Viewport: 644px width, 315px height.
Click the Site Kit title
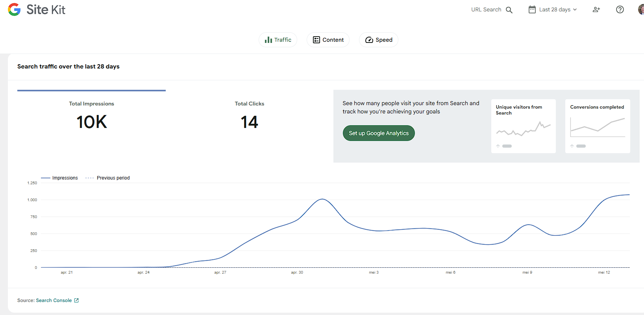coord(46,9)
